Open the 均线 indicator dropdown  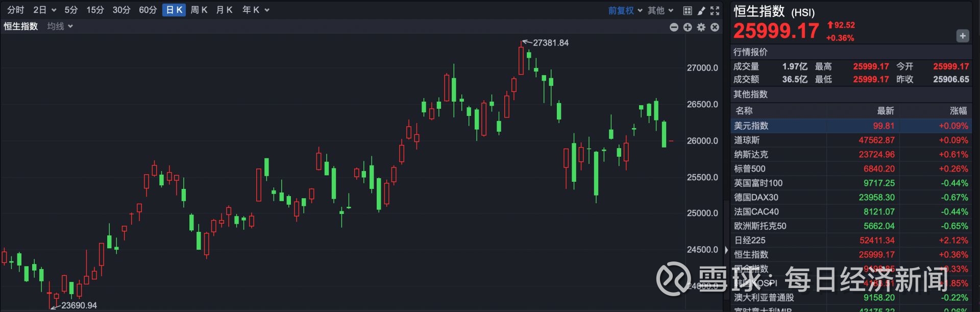click(60, 26)
